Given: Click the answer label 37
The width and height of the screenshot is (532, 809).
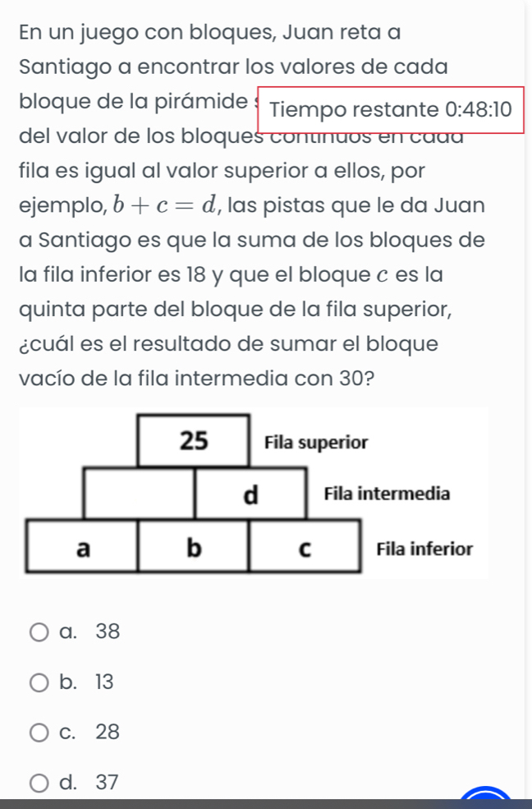Looking at the screenshot, I should [108, 782].
